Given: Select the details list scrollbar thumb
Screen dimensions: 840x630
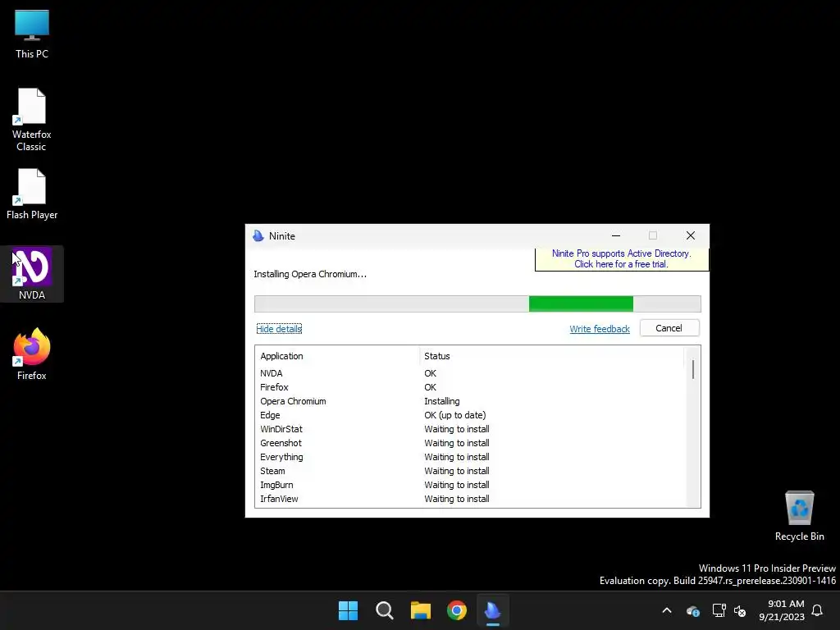Looking at the screenshot, I should click(x=693, y=370).
